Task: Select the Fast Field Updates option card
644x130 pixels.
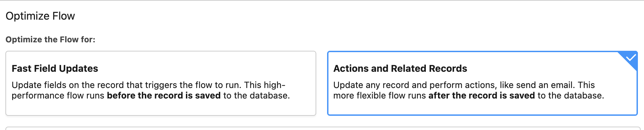Action: 161,83
